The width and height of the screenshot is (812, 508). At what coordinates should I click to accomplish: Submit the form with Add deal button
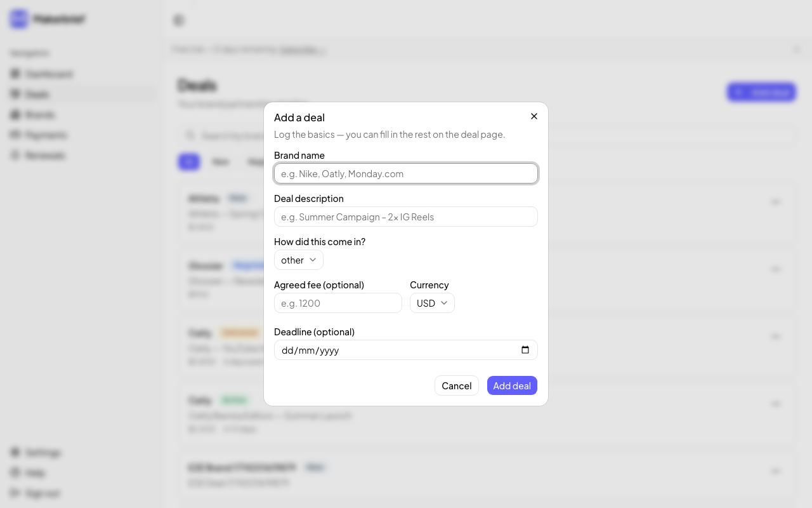512,385
